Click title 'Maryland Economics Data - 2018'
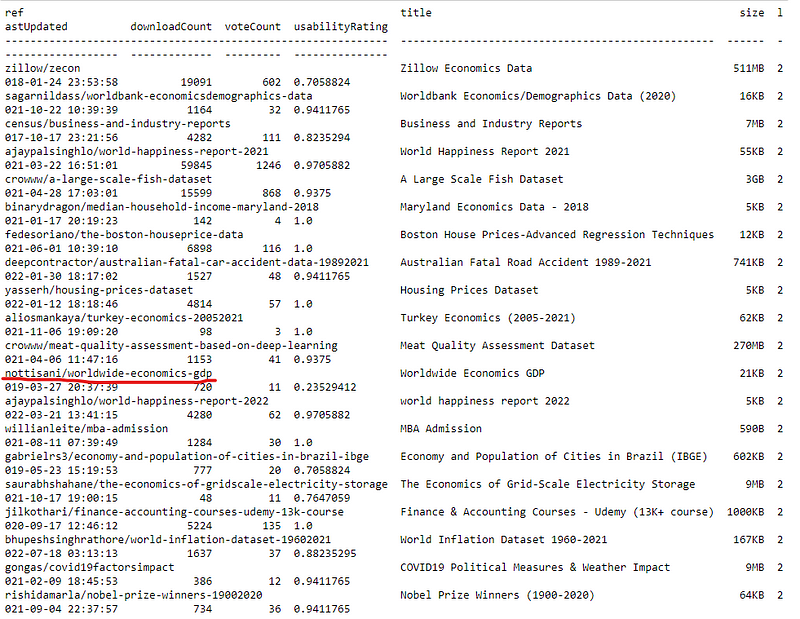 pyautogui.click(x=494, y=207)
